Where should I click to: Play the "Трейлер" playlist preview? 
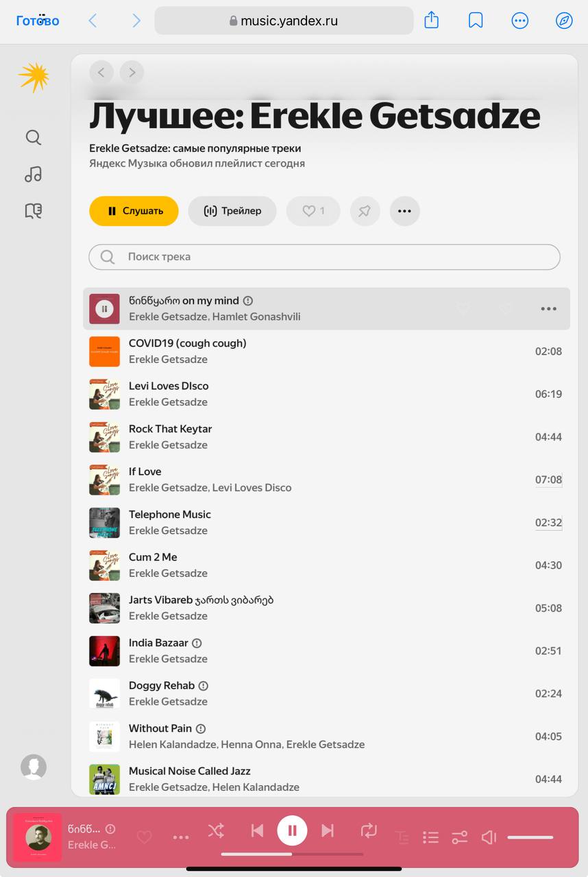(x=232, y=211)
